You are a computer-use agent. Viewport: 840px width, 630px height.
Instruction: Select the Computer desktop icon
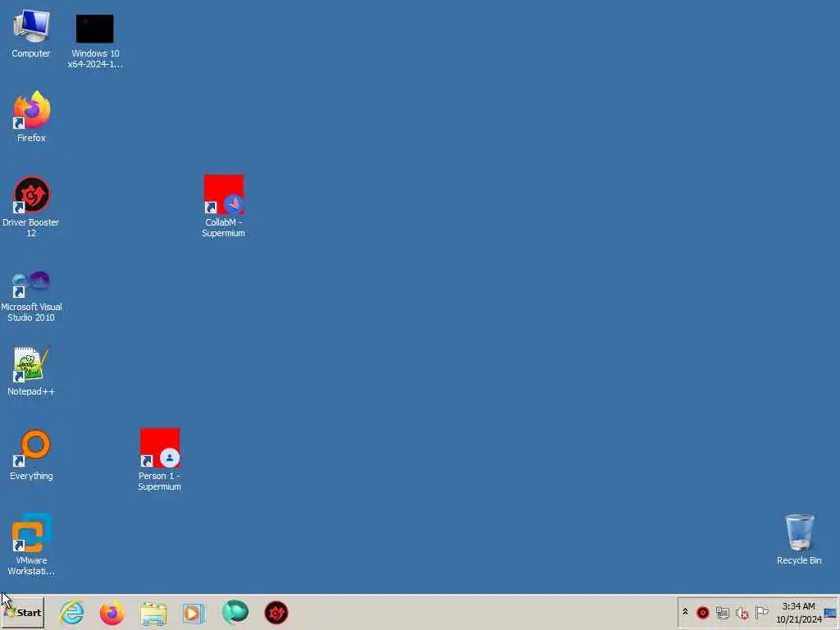31,33
